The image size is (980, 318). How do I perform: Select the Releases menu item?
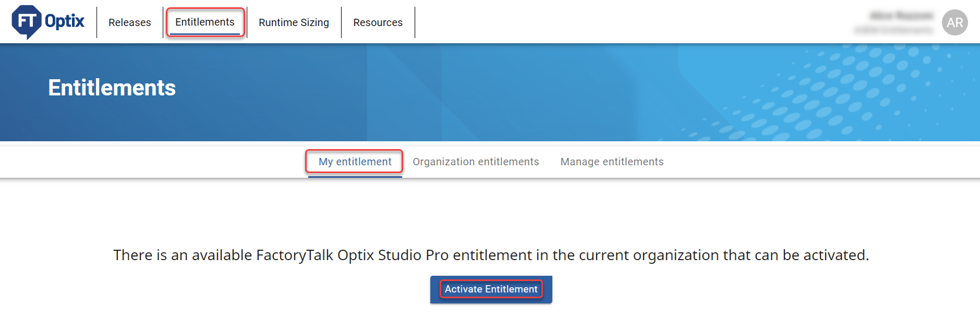129,22
